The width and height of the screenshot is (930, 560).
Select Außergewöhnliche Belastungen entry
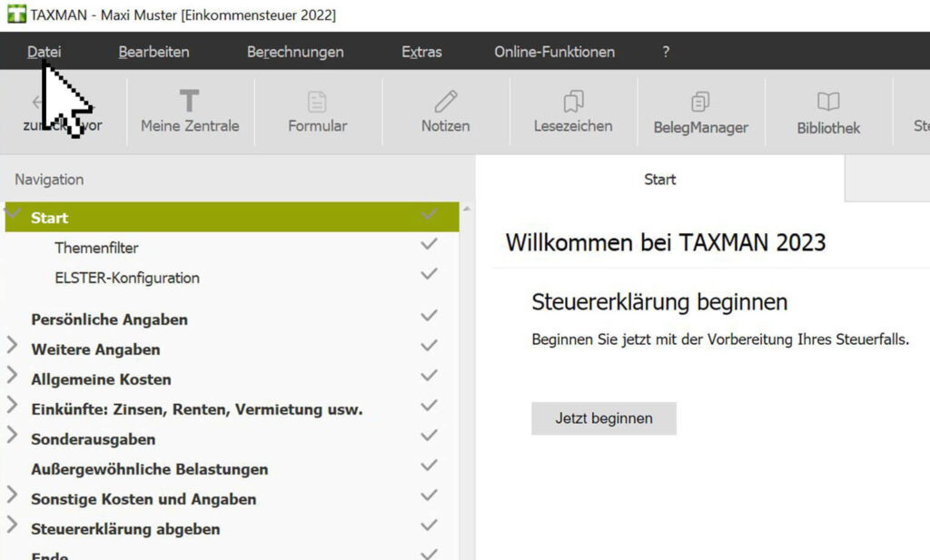(x=150, y=469)
